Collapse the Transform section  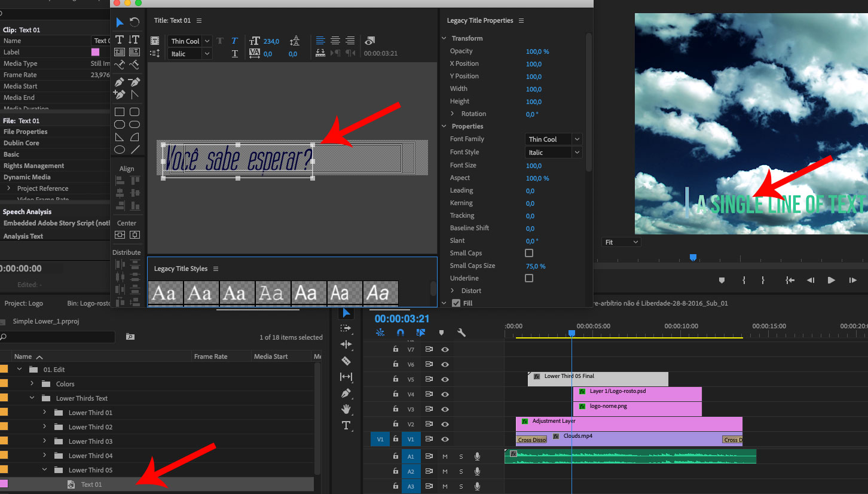pos(444,38)
